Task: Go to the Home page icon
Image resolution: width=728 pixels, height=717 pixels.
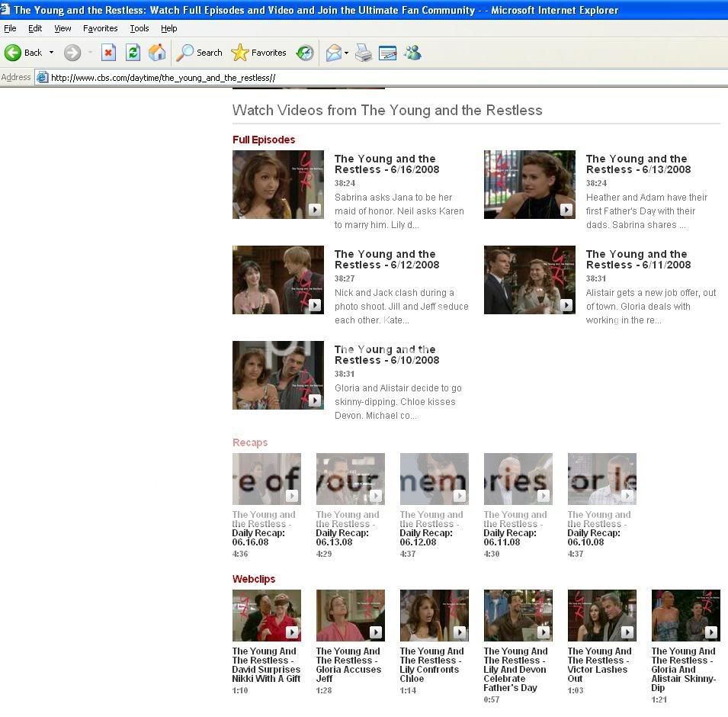Action: tap(157, 53)
